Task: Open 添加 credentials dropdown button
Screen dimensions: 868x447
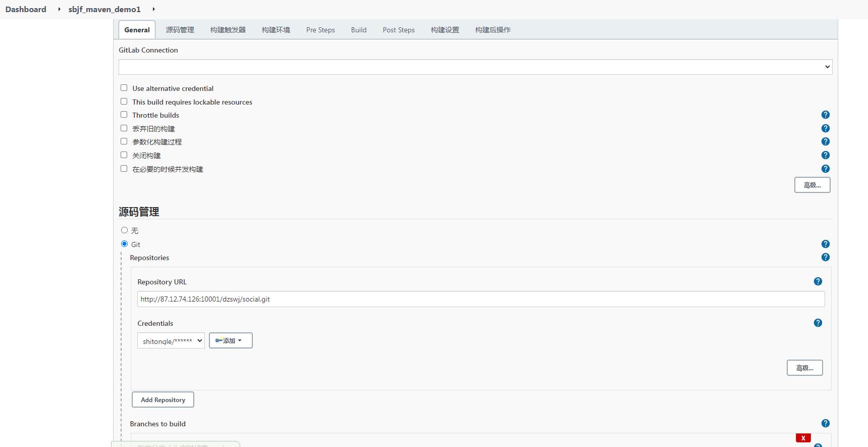Action: [x=231, y=340]
